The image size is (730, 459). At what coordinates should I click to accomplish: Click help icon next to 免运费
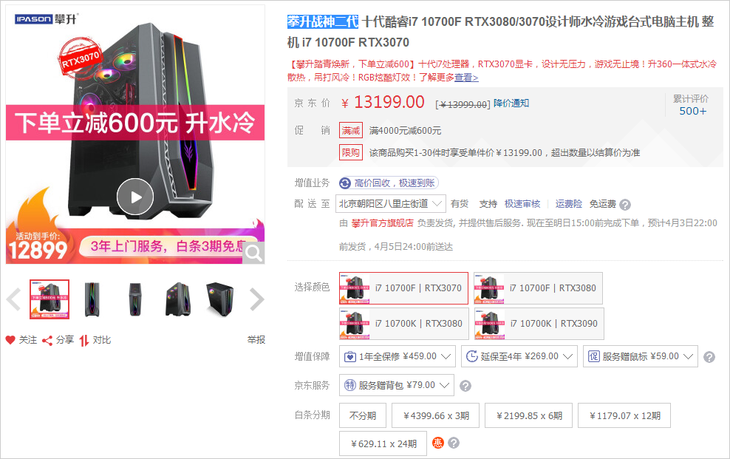point(625,204)
